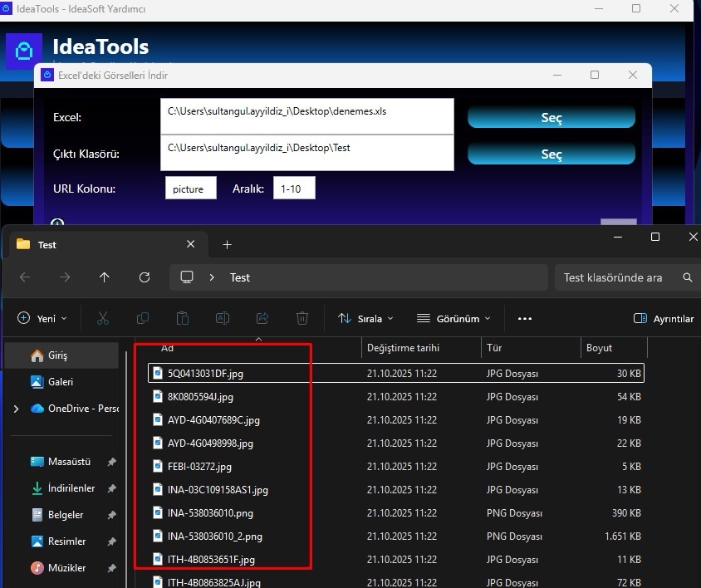Click the Share icon in toolbar

click(262, 318)
